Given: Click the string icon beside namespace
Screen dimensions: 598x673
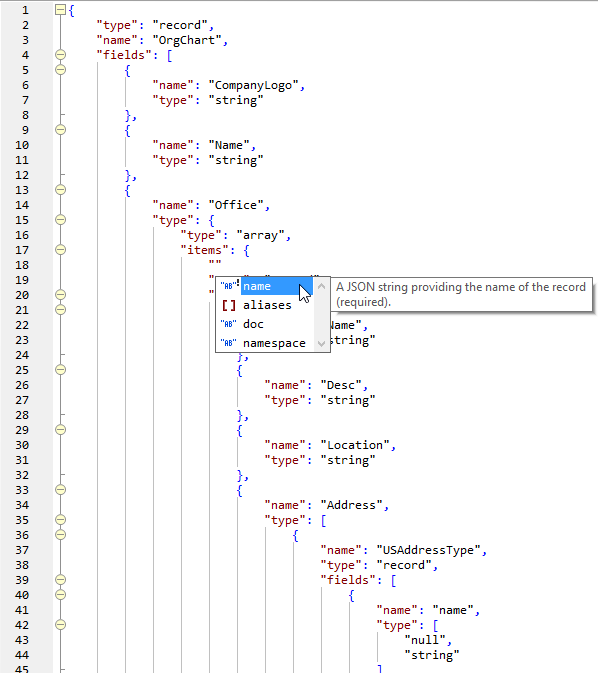Looking at the screenshot, I should 228,343.
